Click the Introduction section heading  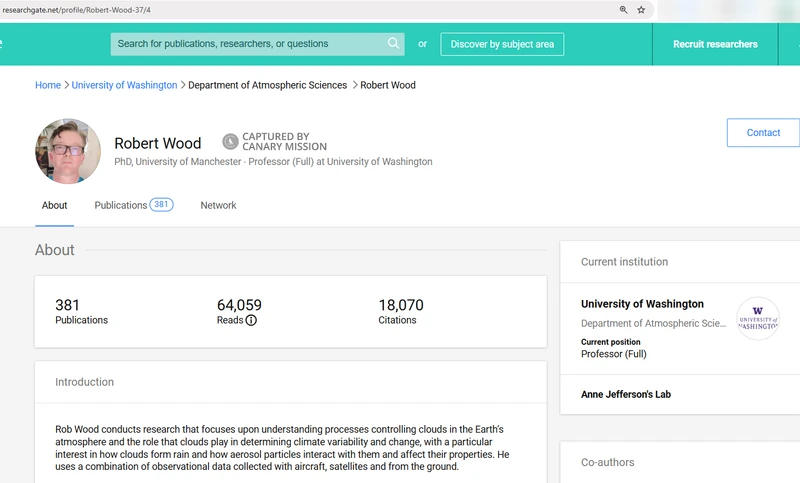tap(85, 382)
